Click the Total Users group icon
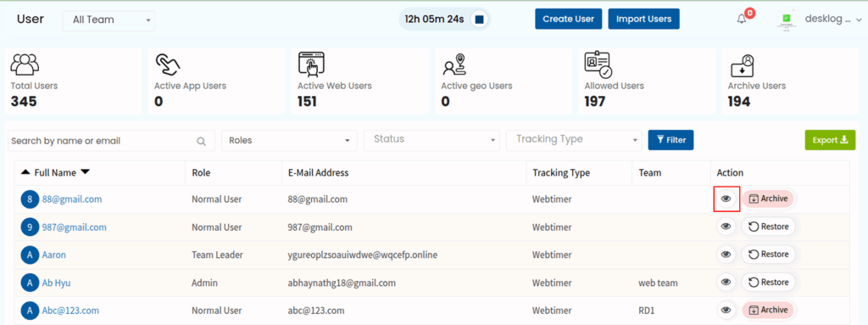 (25, 64)
